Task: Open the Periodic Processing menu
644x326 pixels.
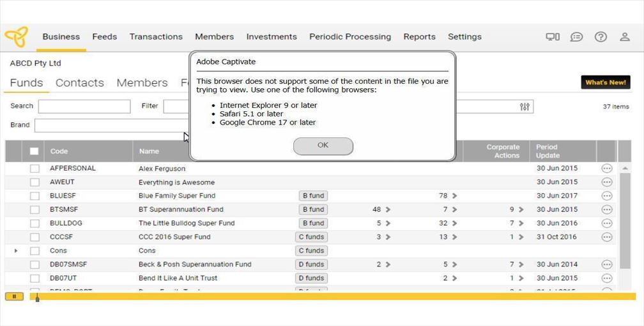Action: coord(350,36)
